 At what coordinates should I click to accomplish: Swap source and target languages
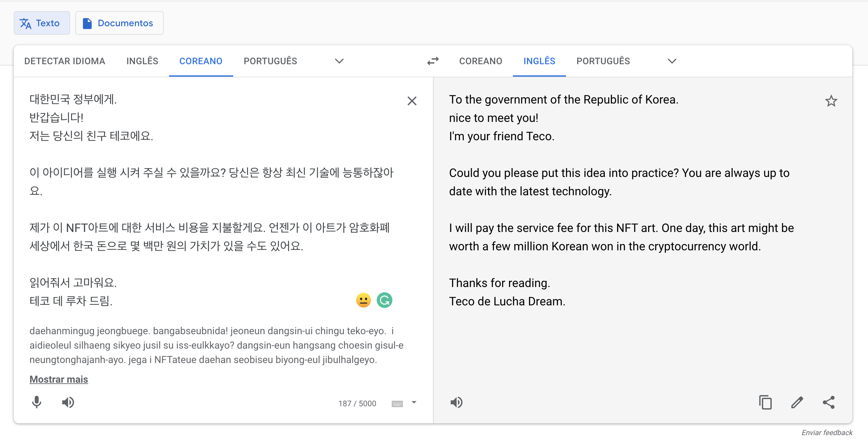click(x=433, y=61)
